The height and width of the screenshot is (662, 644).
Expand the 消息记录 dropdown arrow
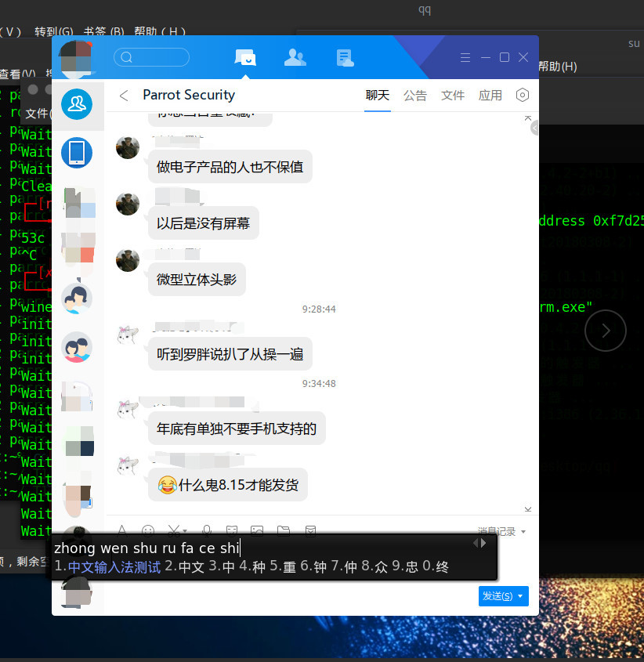tap(523, 532)
